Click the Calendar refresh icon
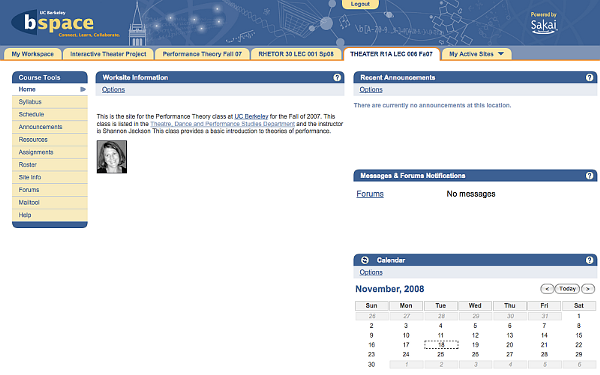The width and height of the screenshot is (600, 375). tap(365, 260)
